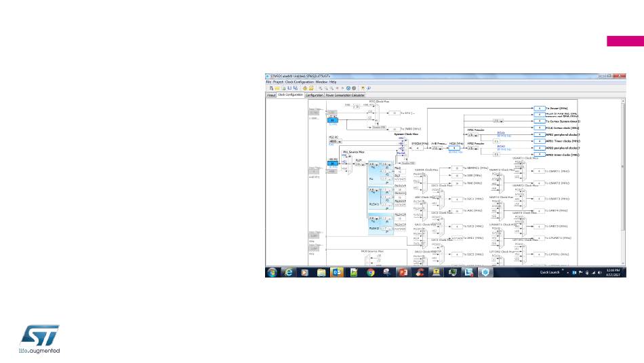This screenshot has width=644, height=363.
Task: Click the Enable CSS button under System Clock Mux
Action: [408, 164]
